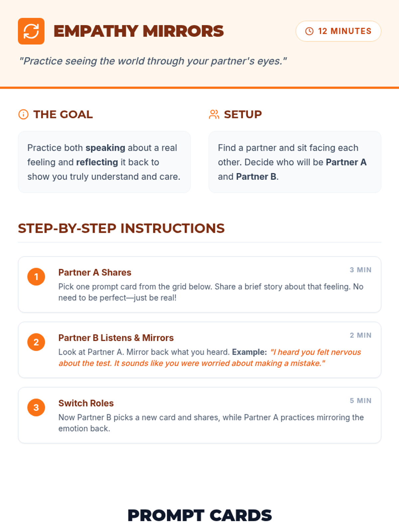This screenshot has width=399, height=532.
Task: Click the Empathy Mirrors title text
Action: (139, 31)
